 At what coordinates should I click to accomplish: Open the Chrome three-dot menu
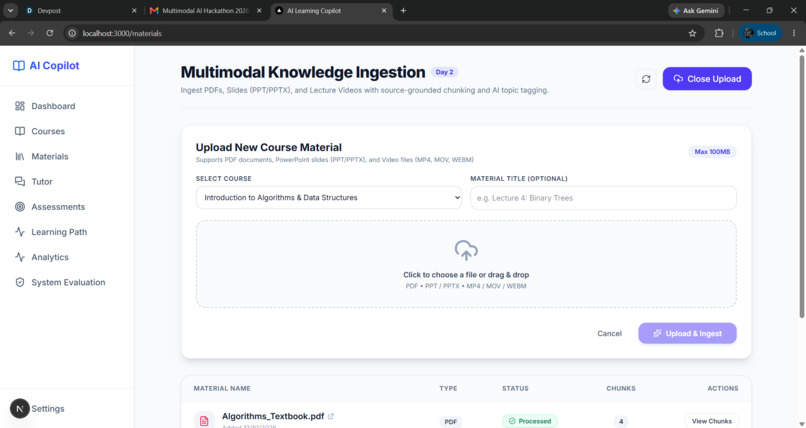pyautogui.click(x=794, y=33)
